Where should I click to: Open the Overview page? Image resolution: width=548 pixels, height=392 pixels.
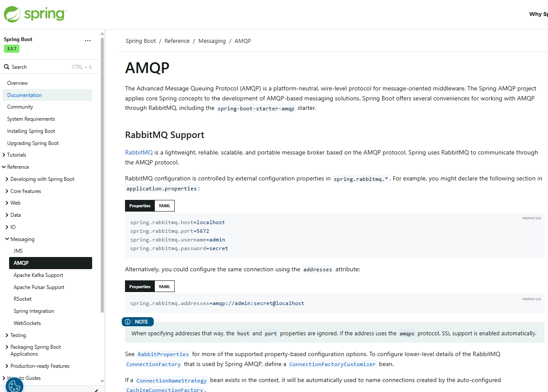tap(17, 83)
